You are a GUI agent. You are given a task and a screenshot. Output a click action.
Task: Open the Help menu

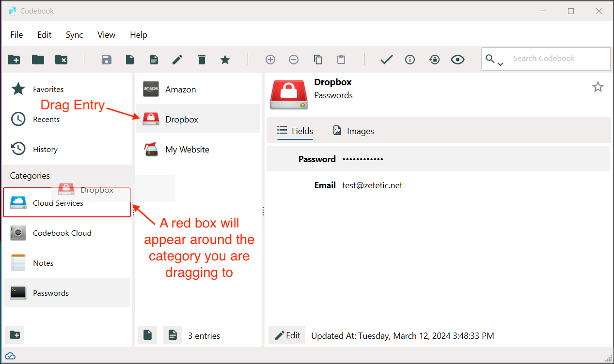[x=139, y=35]
